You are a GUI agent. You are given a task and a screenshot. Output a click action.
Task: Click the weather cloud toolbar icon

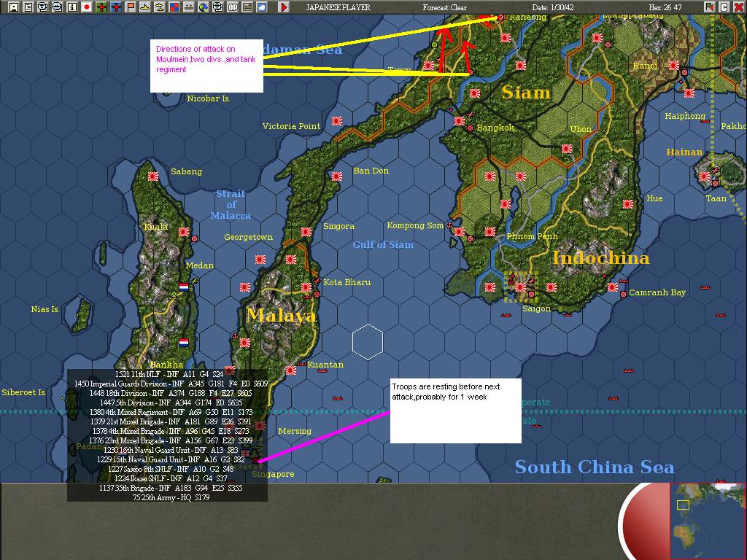click(x=262, y=7)
